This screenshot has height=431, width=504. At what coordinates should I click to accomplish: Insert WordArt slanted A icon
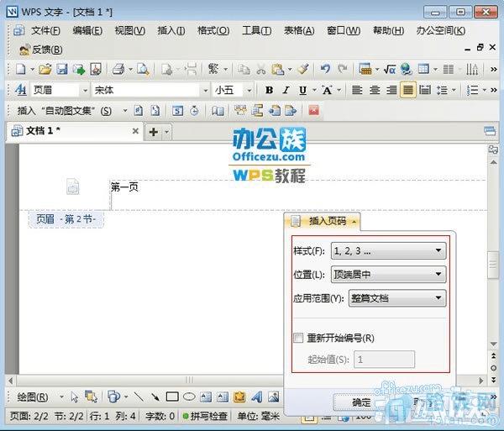coord(256,397)
